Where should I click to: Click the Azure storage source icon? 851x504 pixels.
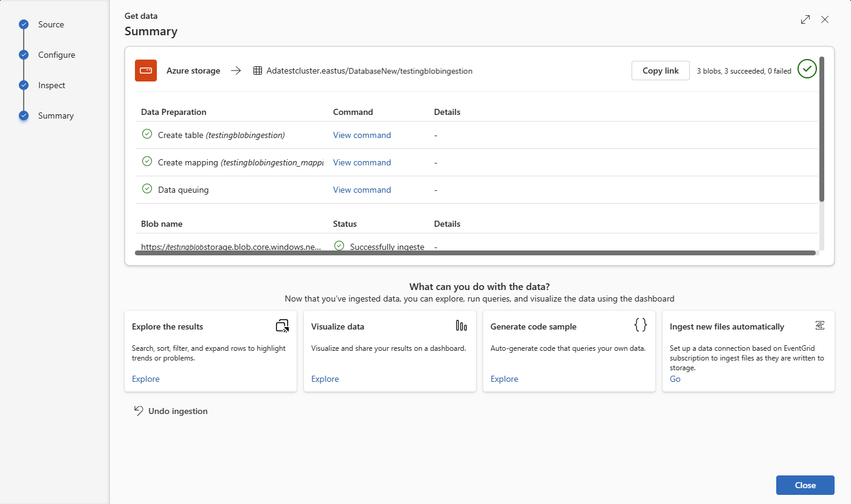[146, 71]
